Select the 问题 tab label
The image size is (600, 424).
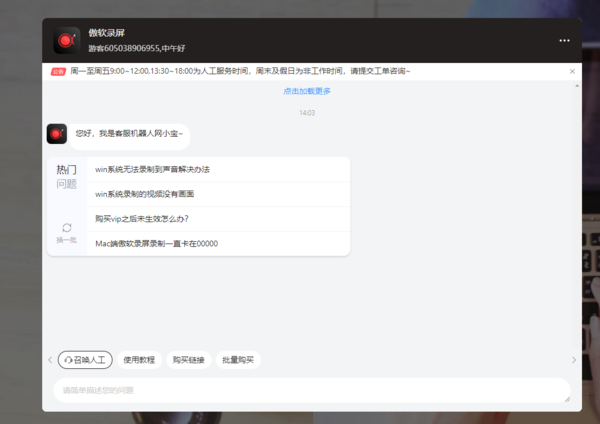66,184
